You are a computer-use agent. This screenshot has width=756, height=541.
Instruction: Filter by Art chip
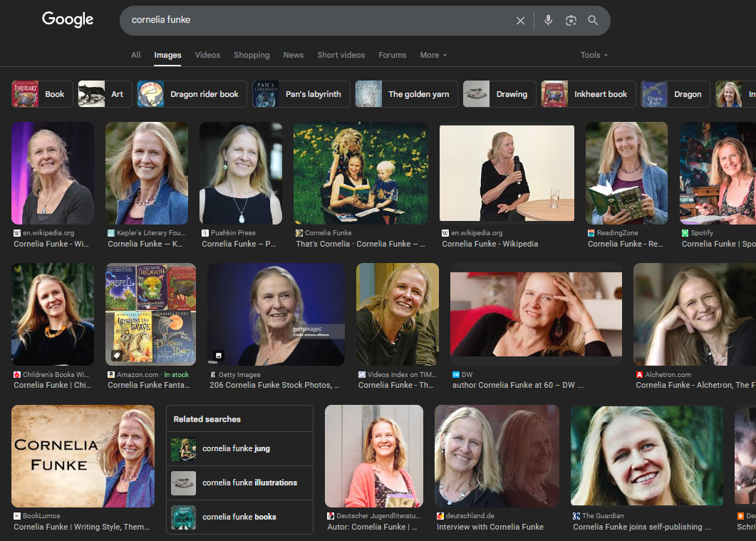pos(105,94)
